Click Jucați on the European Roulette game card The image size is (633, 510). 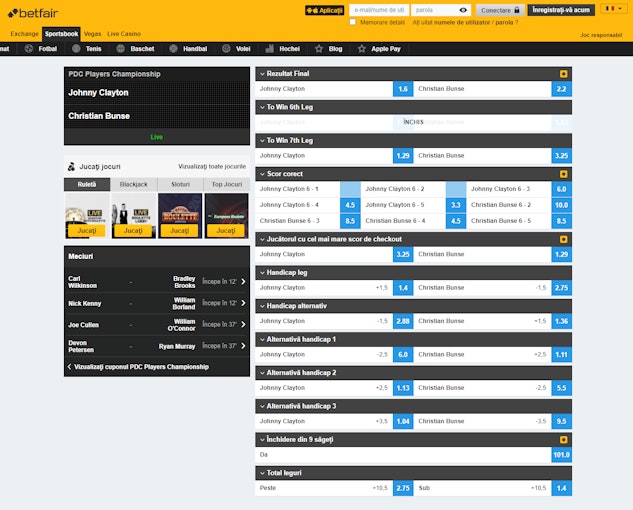(226, 231)
